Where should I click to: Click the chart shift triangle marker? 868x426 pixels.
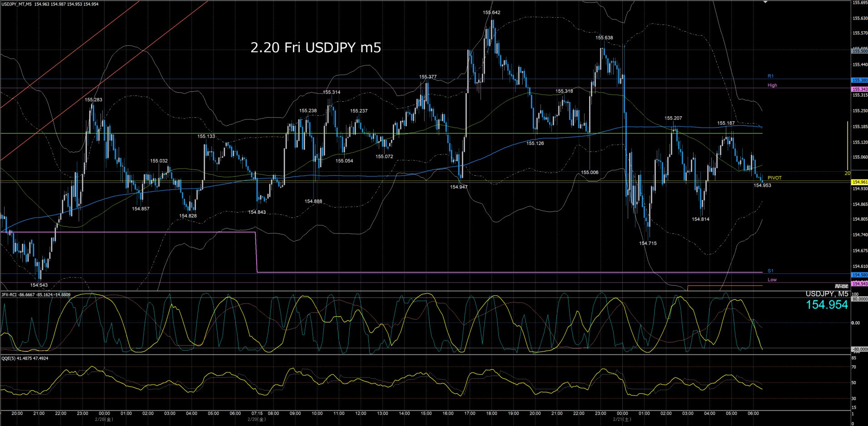click(766, 2)
